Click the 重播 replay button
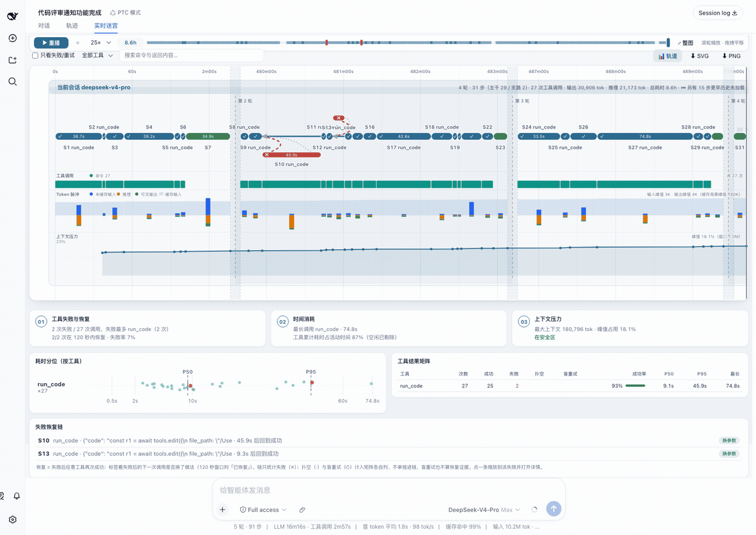Screen dimensions: 756x535 [51, 43]
